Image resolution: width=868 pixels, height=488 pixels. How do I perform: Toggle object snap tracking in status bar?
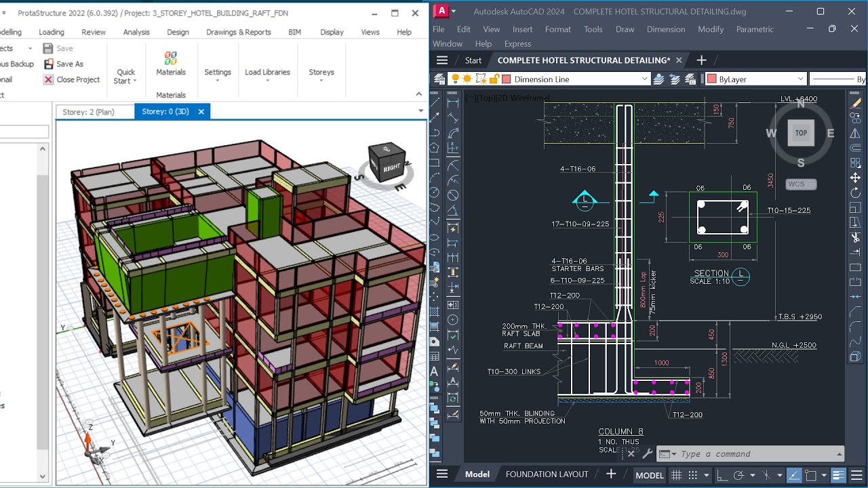click(794, 475)
